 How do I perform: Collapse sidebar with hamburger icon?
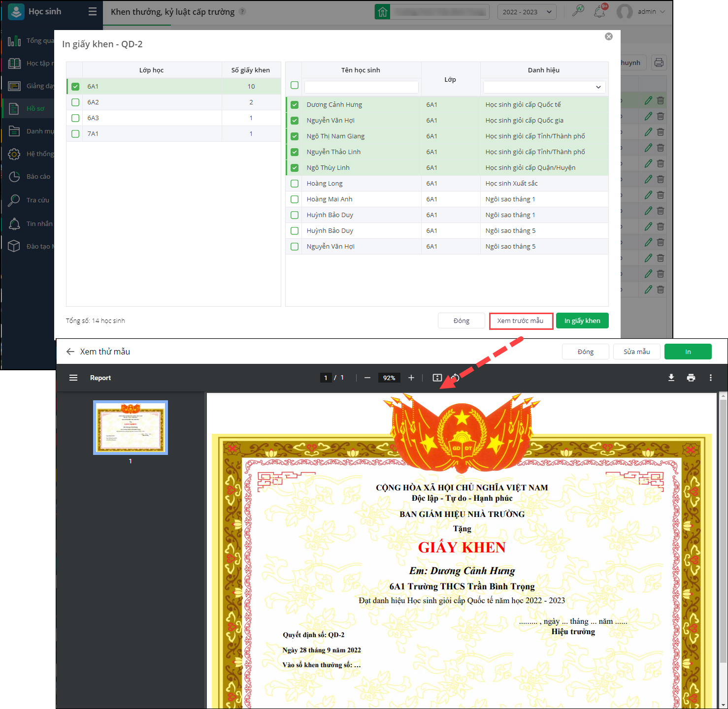tap(93, 11)
